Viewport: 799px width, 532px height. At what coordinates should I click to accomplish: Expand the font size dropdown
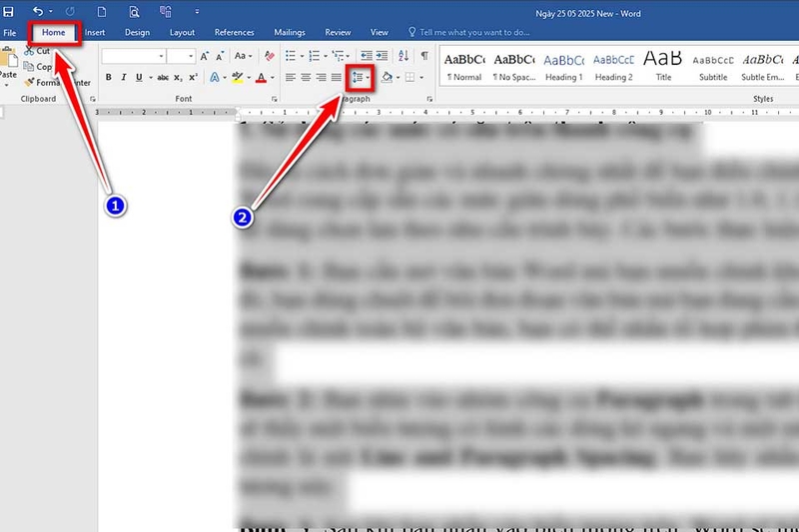[191, 56]
